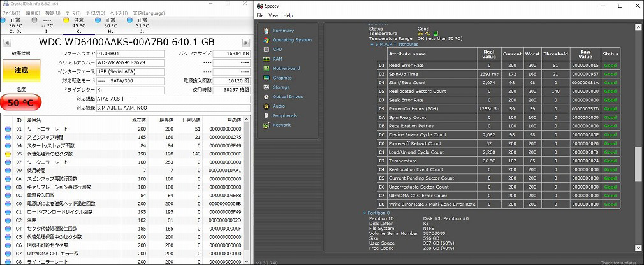
Task: Click the yellow 注意 health status button
Action: pos(21,70)
